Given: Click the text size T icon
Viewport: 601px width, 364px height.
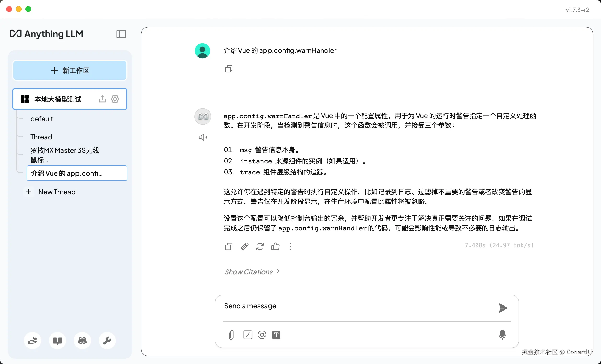Looking at the screenshot, I should coord(276,335).
